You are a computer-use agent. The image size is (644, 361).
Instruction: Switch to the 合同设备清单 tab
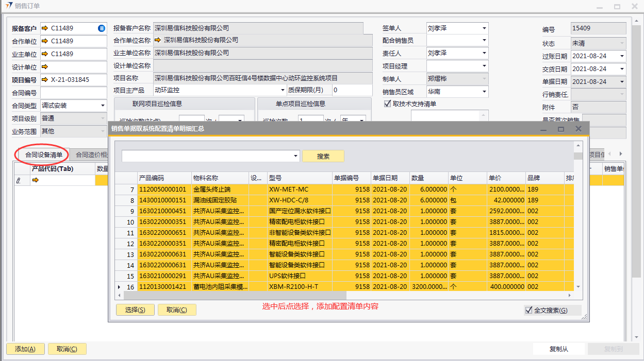coord(44,154)
